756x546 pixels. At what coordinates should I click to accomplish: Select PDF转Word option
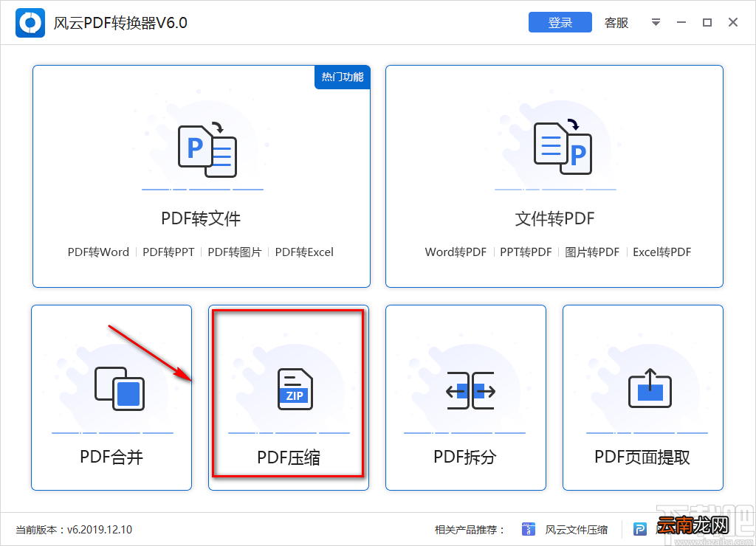(98, 252)
